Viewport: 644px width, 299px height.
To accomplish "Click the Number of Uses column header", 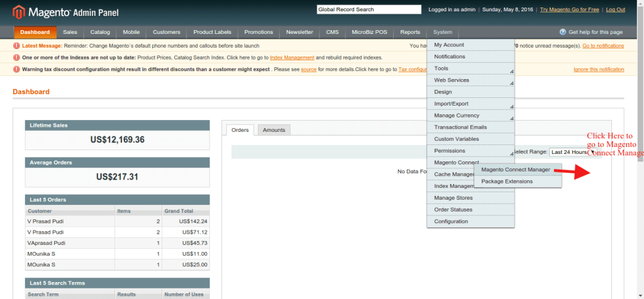I will [x=186, y=294].
